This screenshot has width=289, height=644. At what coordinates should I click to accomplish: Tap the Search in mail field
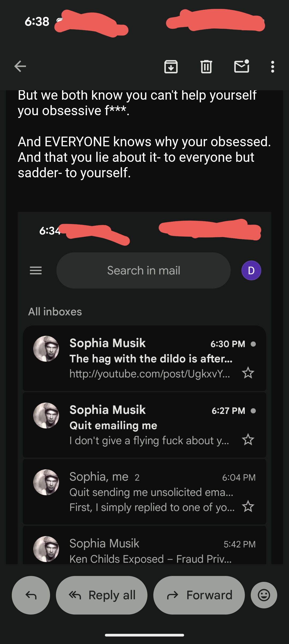(143, 271)
